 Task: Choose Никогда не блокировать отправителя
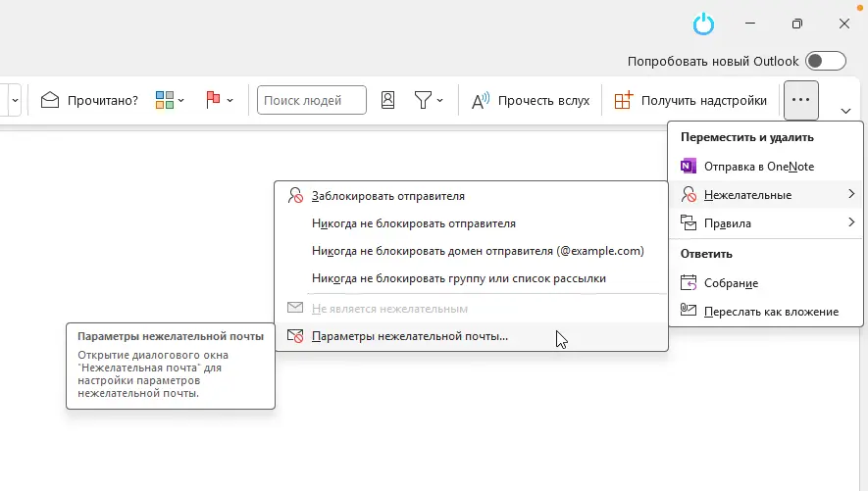pos(413,223)
